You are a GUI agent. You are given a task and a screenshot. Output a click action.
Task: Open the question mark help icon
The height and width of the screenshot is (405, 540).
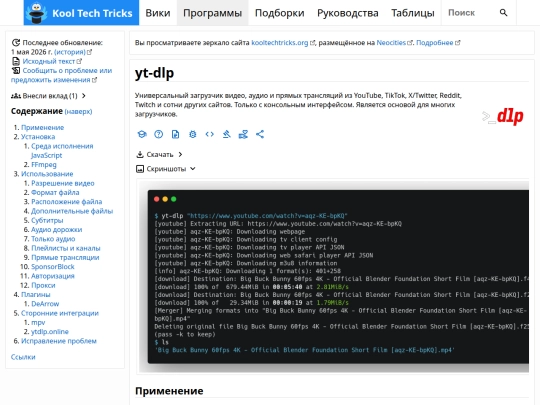click(x=158, y=134)
